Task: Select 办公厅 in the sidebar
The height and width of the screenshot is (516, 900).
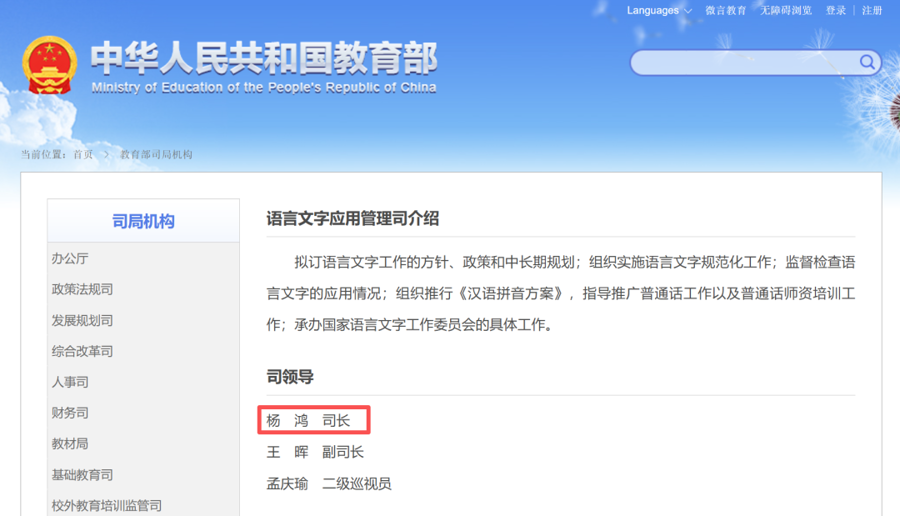Action: (x=70, y=259)
